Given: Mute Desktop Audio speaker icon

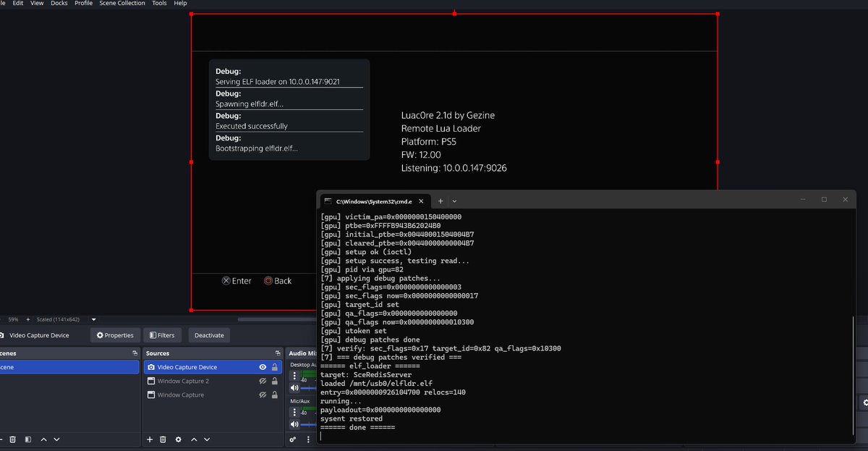Looking at the screenshot, I should pyautogui.click(x=294, y=387).
